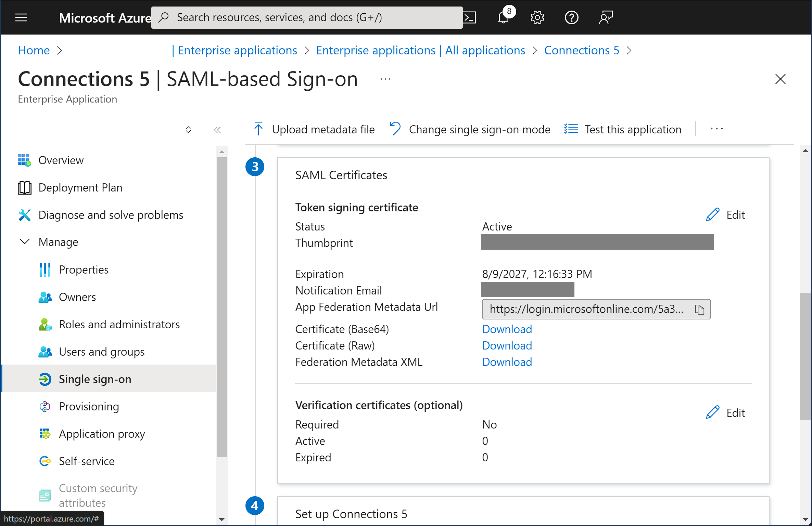Open Users and groups from the sidebar
Image resolution: width=812 pixels, height=526 pixels.
click(x=102, y=352)
